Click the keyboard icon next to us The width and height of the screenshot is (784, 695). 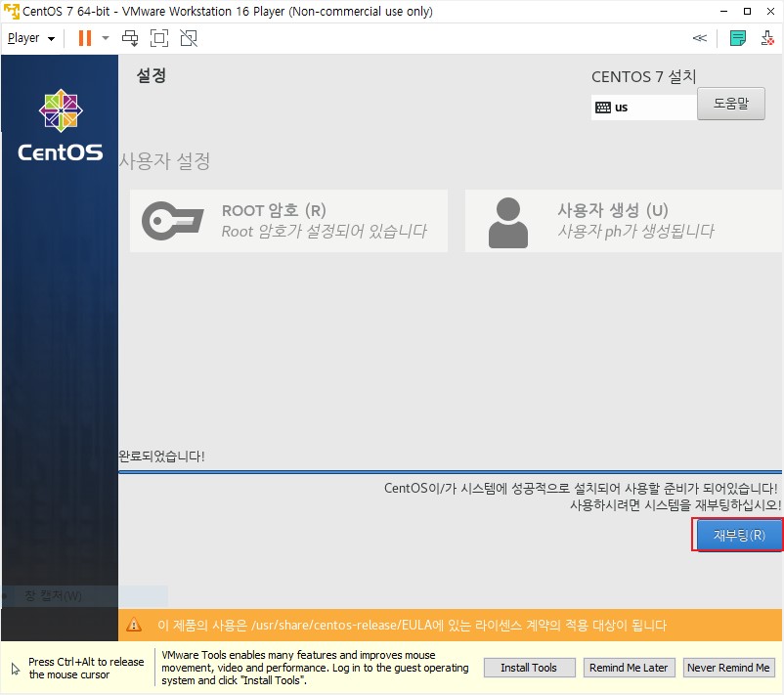click(603, 108)
